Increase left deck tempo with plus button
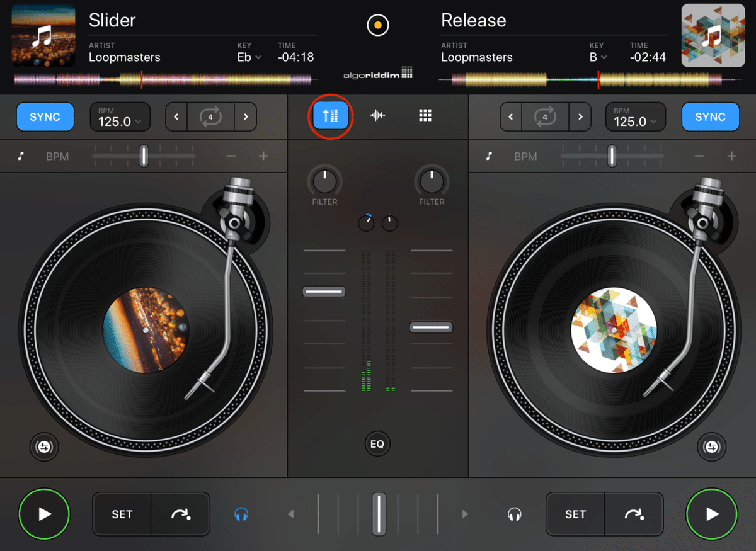This screenshot has width=756, height=551. [x=263, y=156]
